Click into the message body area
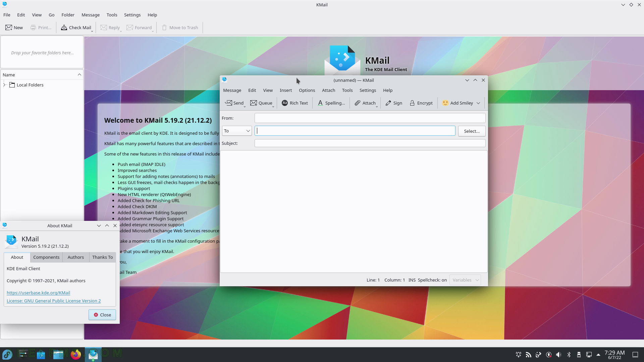 pos(354,211)
